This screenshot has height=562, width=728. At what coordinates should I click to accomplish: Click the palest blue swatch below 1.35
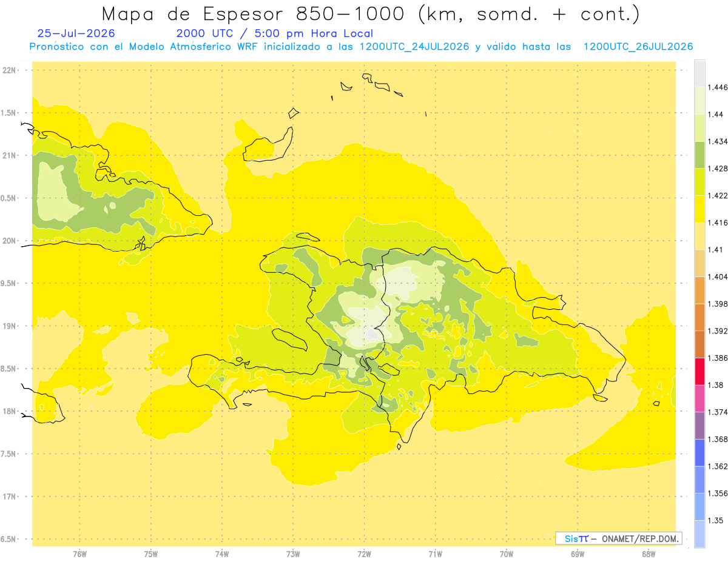[700, 534]
